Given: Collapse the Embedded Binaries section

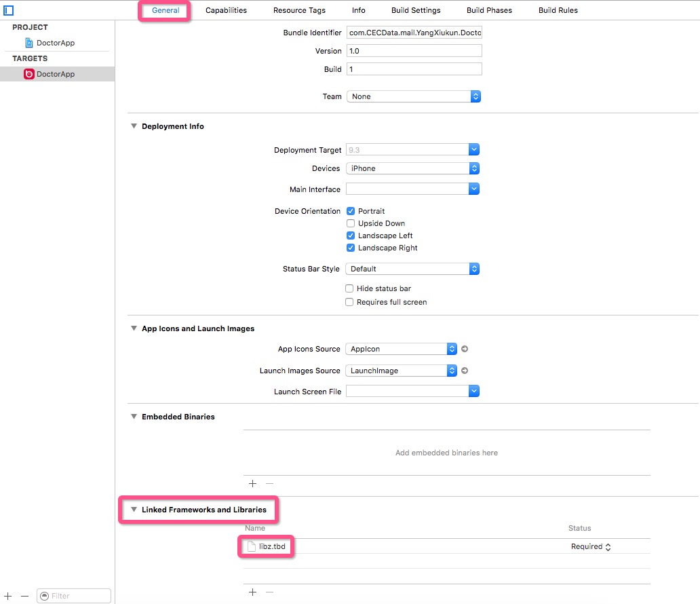Looking at the screenshot, I should click(x=134, y=417).
